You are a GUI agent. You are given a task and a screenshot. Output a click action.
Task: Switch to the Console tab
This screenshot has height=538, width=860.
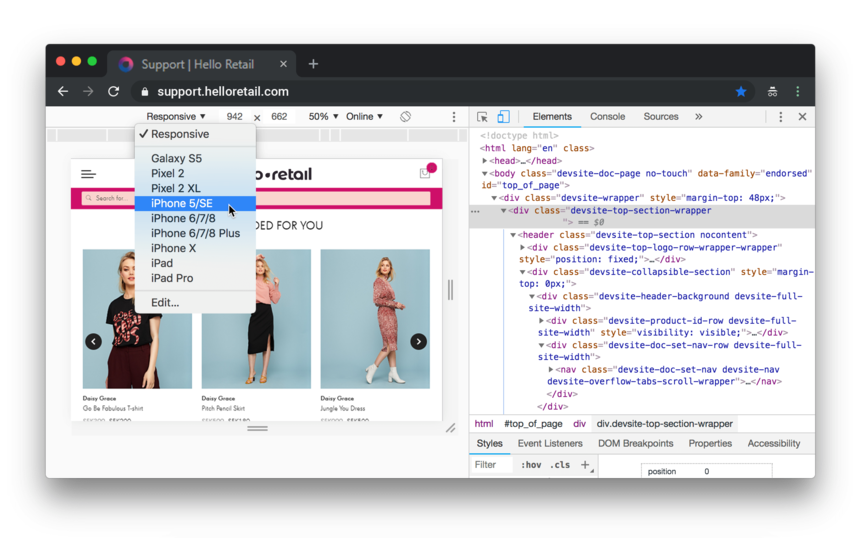[x=607, y=117]
